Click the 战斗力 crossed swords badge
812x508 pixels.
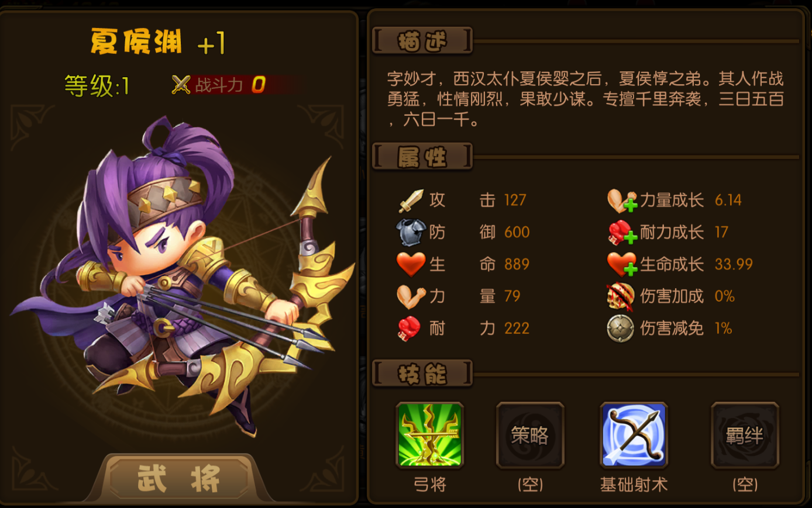(181, 85)
